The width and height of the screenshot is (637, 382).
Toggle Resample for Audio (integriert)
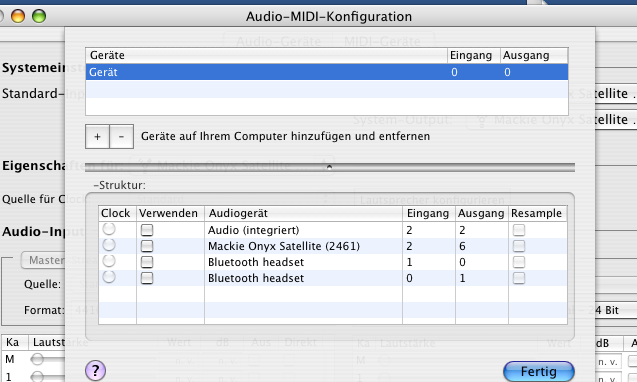click(519, 230)
